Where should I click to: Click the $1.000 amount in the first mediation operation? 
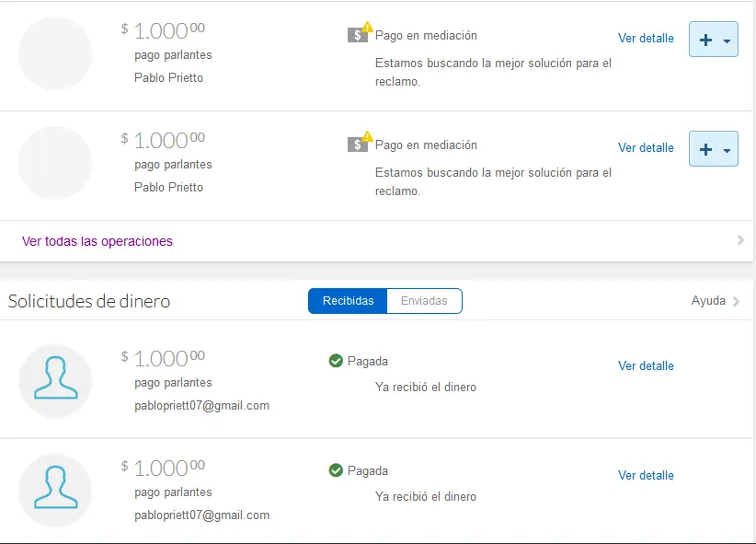163,31
